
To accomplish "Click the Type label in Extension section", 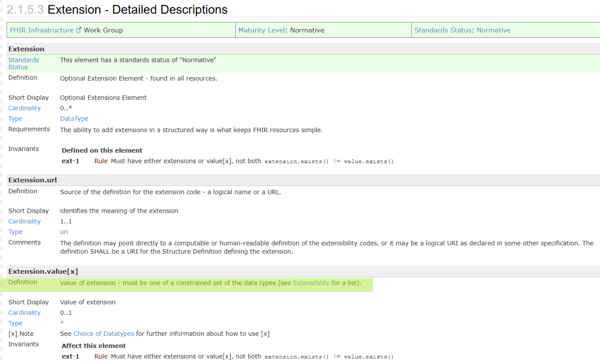I will pos(15,119).
